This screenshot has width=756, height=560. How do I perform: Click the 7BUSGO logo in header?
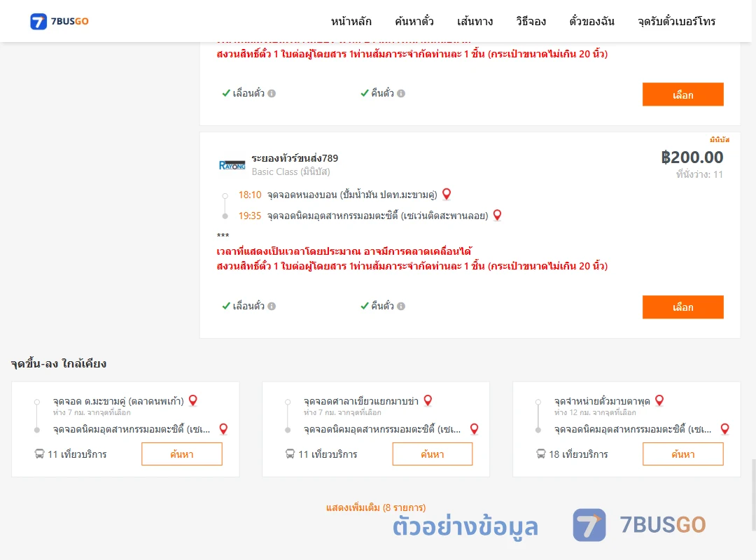pos(59,21)
